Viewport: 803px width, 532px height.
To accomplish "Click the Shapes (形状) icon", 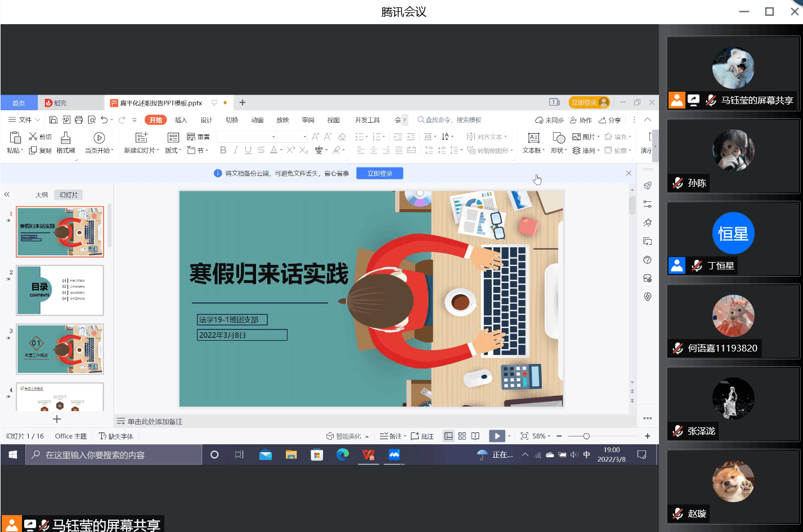I will click(x=558, y=138).
